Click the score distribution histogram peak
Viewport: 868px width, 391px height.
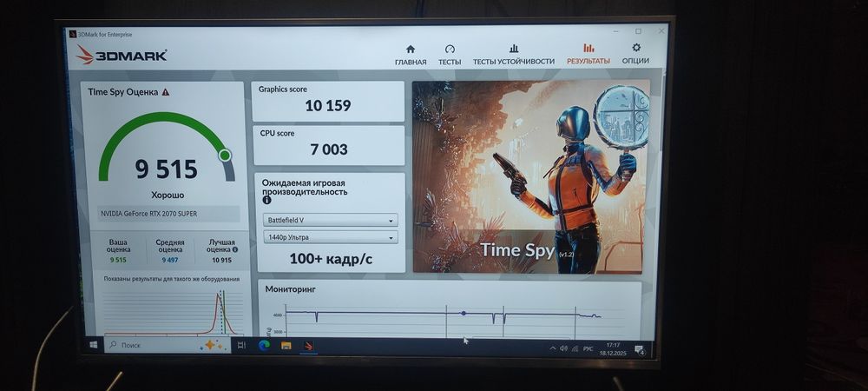click(219, 296)
